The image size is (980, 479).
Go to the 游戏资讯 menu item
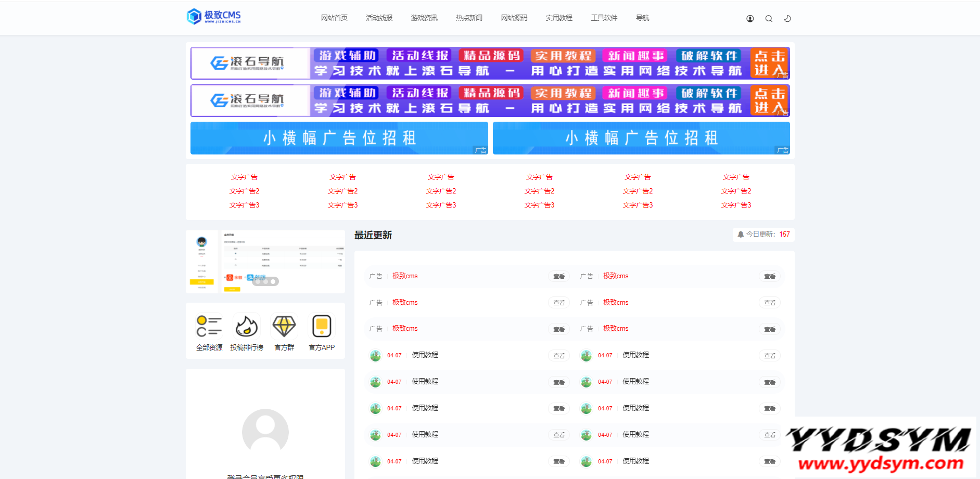424,18
